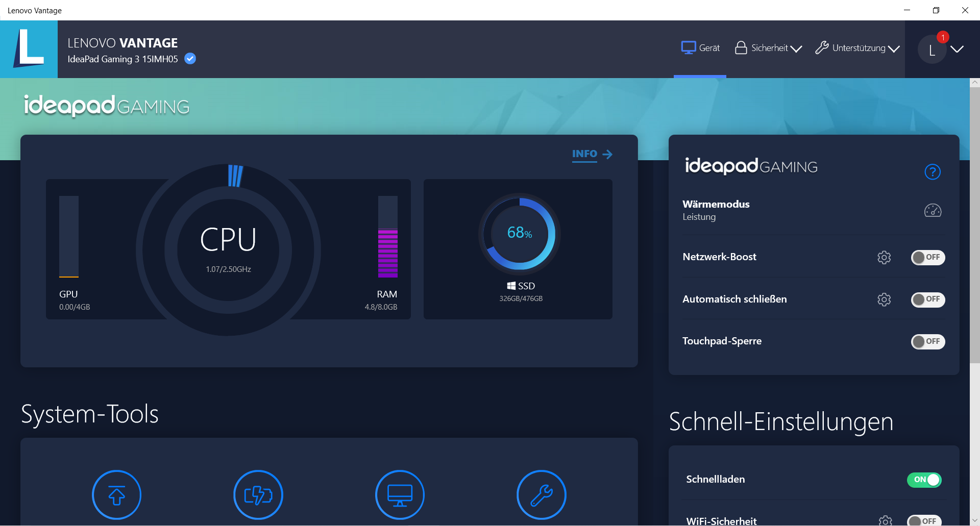Click the RAM usage bar

[388, 237]
